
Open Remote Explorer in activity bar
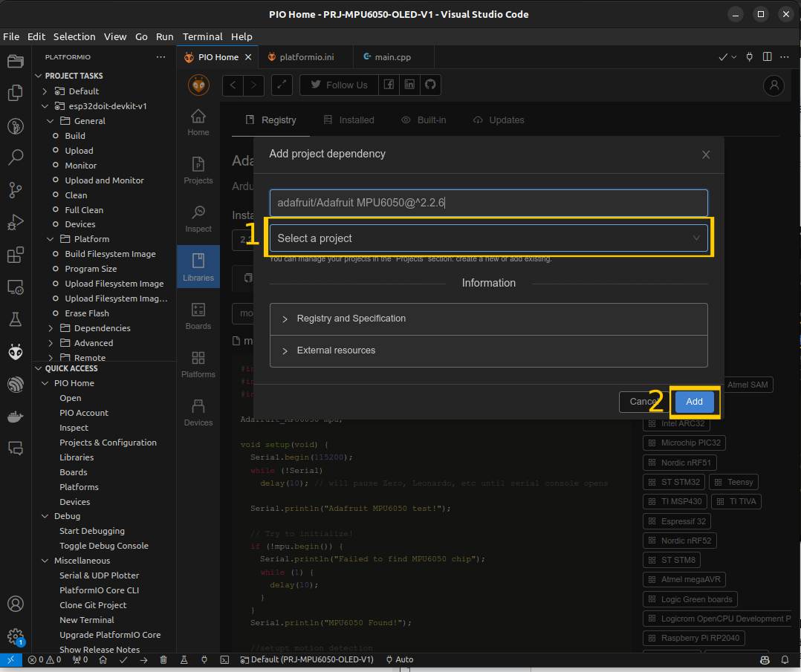(16, 287)
